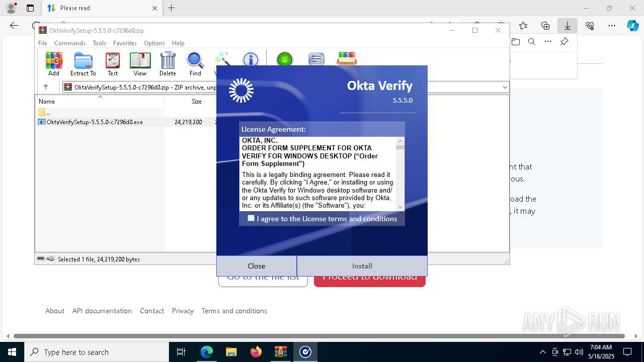Click the Contact footer link
This screenshot has height=362, width=644.
152,311
